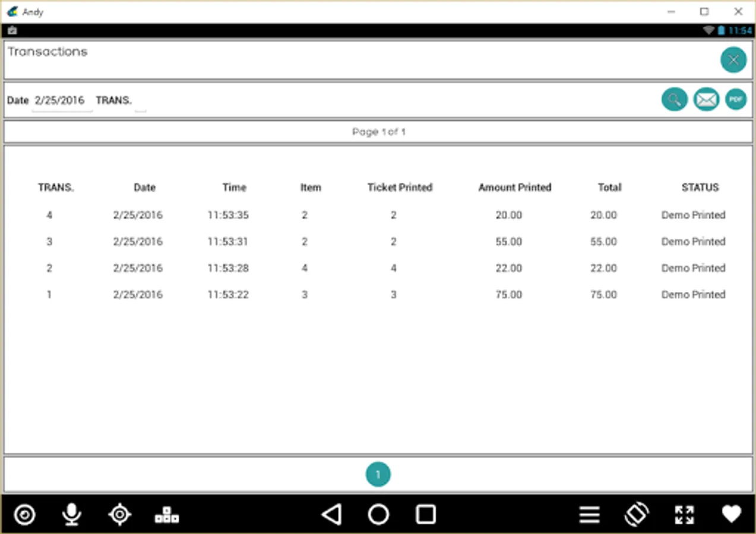Tap Android home circle button
The width and height of the screenshot is (756, 534).
pos(378,514)
